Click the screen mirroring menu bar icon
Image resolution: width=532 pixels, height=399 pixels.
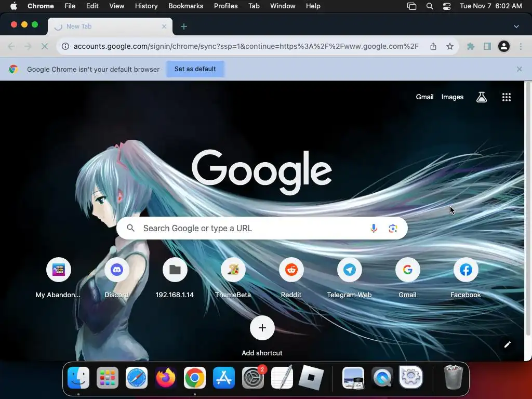(411, 6)
